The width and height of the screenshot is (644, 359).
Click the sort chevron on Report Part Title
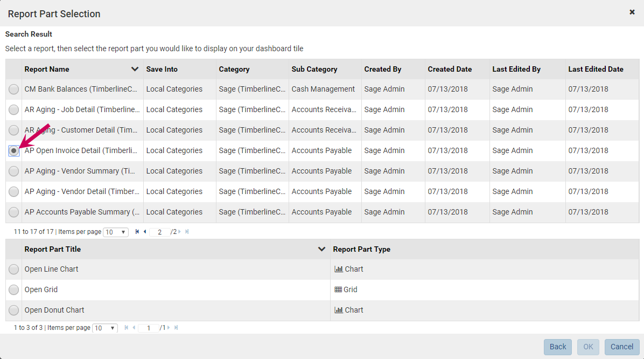321,249
